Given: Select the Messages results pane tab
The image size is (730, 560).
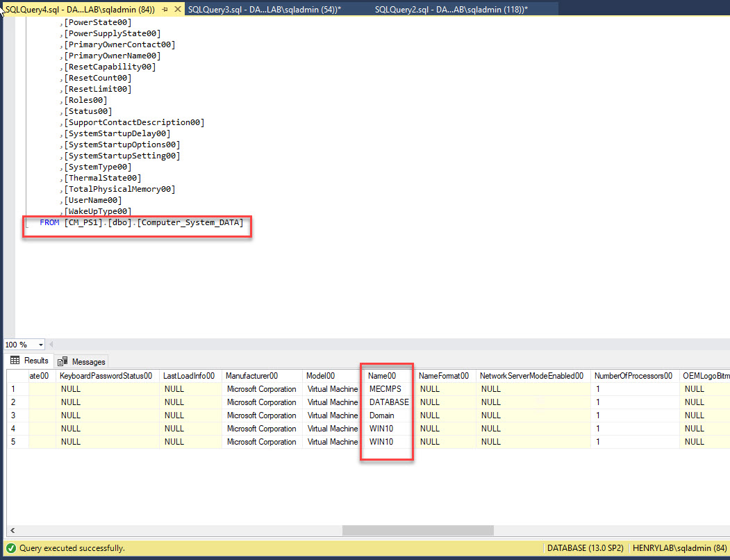Looking at the screenshot, I should click(x=81, y=361).
